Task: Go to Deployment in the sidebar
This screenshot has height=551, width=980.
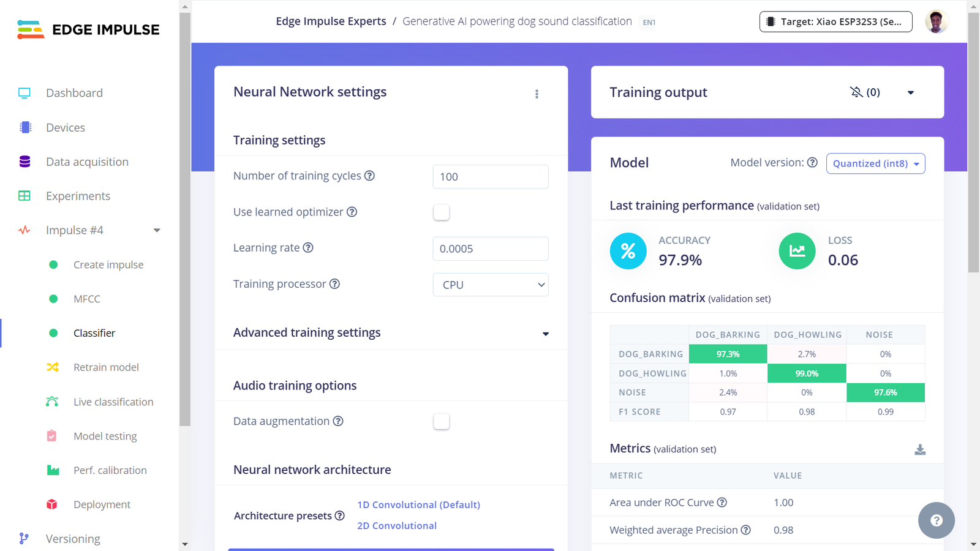Action: click(x=102, y=504)
